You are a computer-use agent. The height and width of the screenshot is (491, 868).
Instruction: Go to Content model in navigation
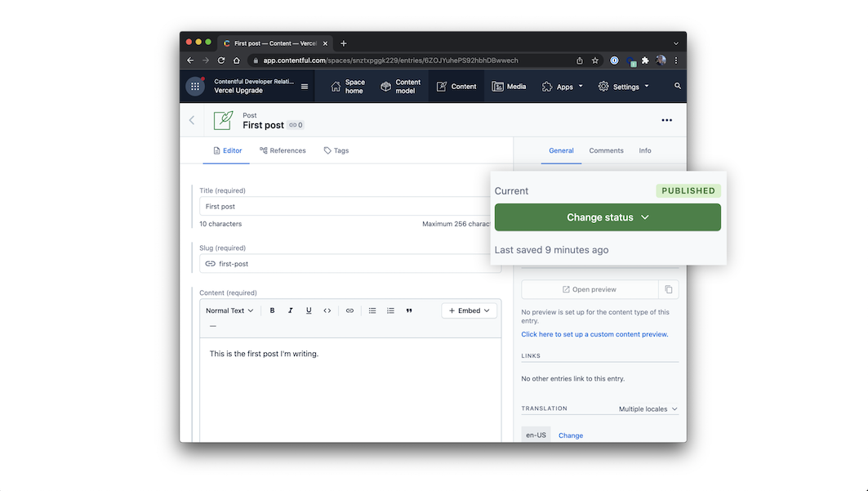[x=401, y=87]
